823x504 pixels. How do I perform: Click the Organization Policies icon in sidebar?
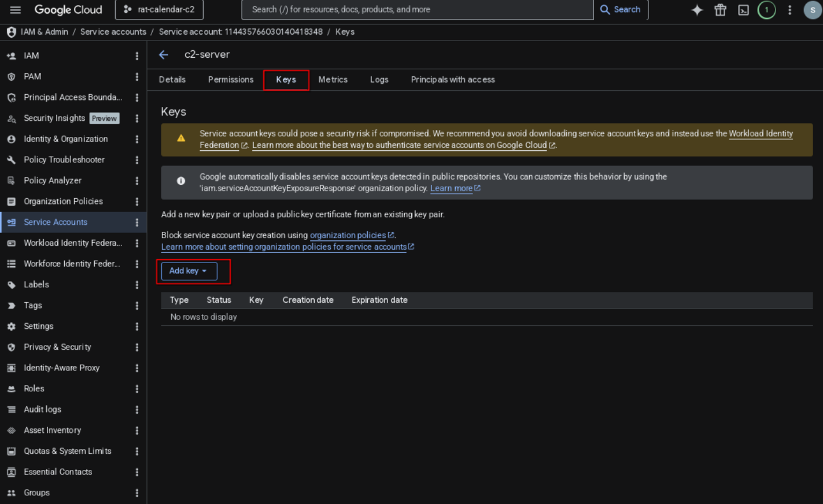click(11, 202)
